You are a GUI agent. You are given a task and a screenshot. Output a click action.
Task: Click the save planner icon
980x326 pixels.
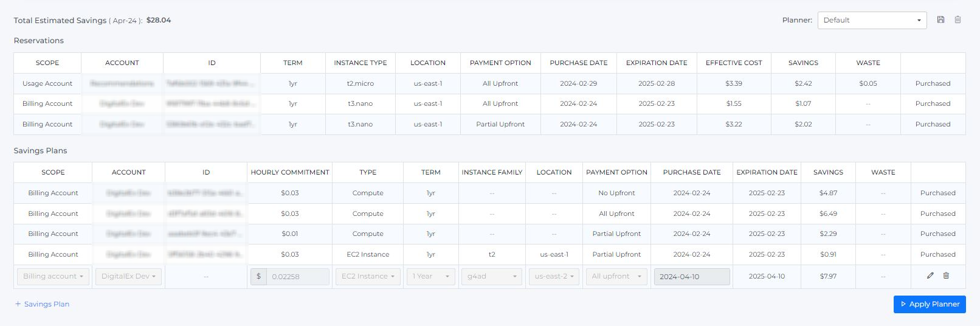coord(940,20)
